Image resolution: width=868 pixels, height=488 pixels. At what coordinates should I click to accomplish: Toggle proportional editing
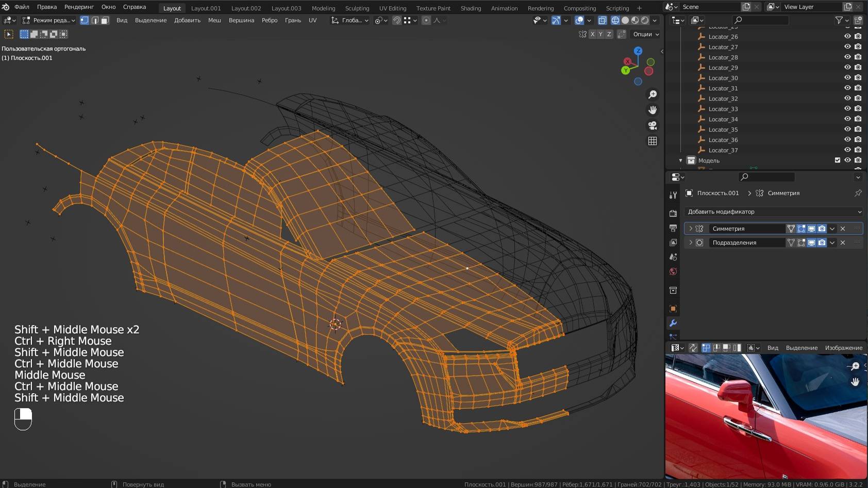click(426, 20)
